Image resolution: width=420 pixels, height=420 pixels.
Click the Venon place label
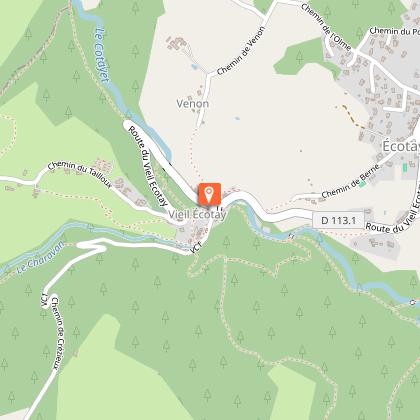(x=193, y=104)
